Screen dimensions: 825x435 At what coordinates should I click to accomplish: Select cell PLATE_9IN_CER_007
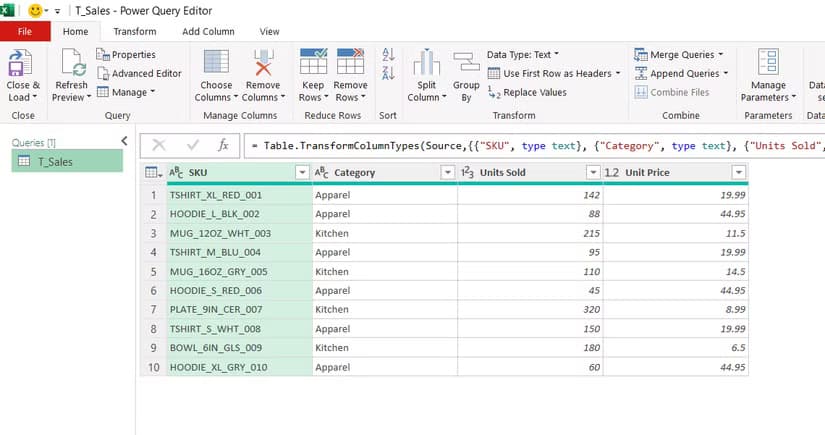239,310
